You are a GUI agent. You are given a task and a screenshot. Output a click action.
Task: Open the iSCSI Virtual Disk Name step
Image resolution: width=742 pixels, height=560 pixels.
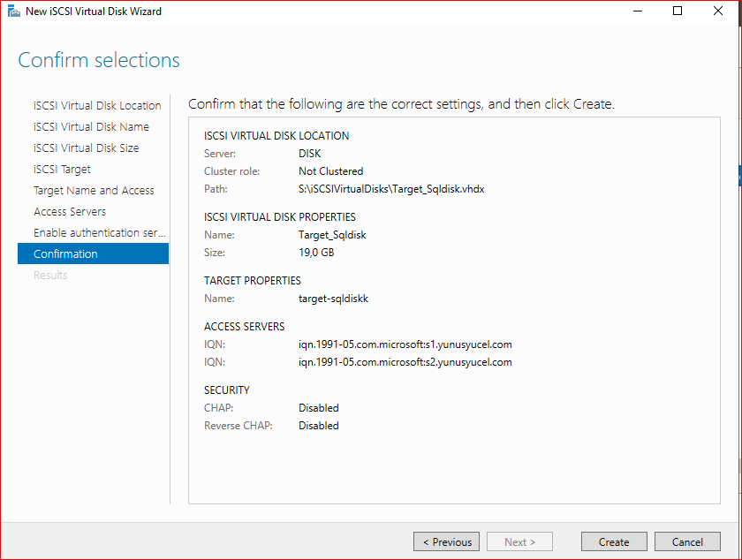[x=91, y=127]
